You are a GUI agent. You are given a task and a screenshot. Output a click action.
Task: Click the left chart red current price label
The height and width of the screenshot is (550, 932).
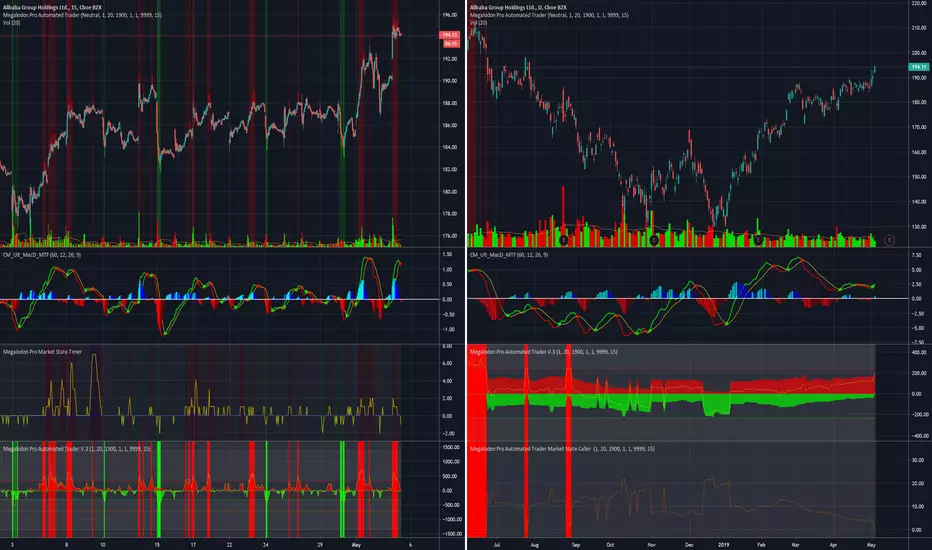pos(449,35)
